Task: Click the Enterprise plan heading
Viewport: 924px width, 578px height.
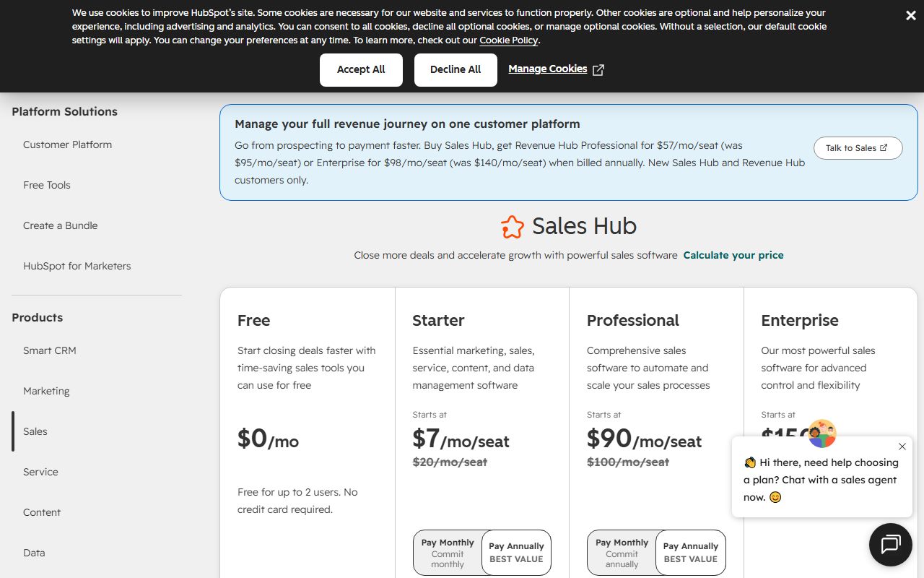Action: pos(800,320)
